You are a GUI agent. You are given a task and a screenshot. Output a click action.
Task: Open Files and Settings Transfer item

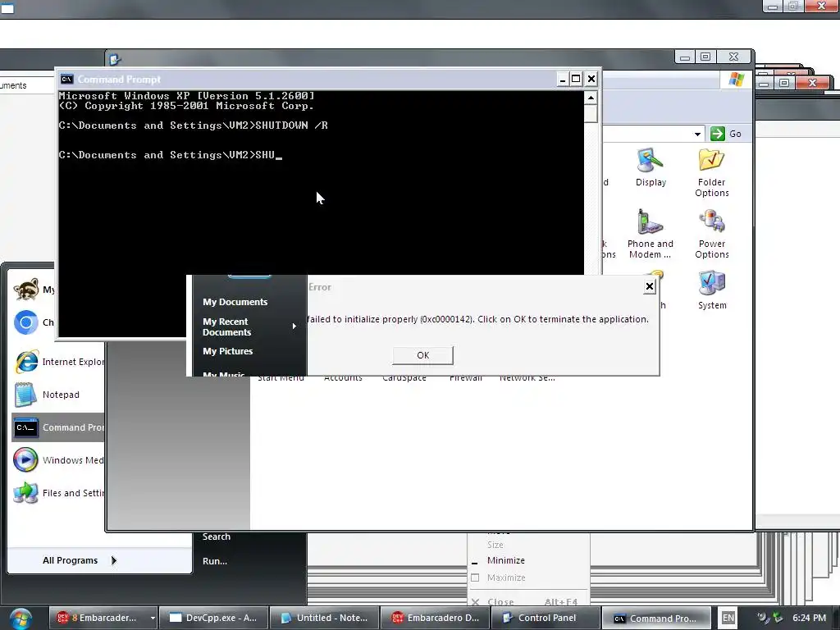pyautogui.click(x=58, y=493)
